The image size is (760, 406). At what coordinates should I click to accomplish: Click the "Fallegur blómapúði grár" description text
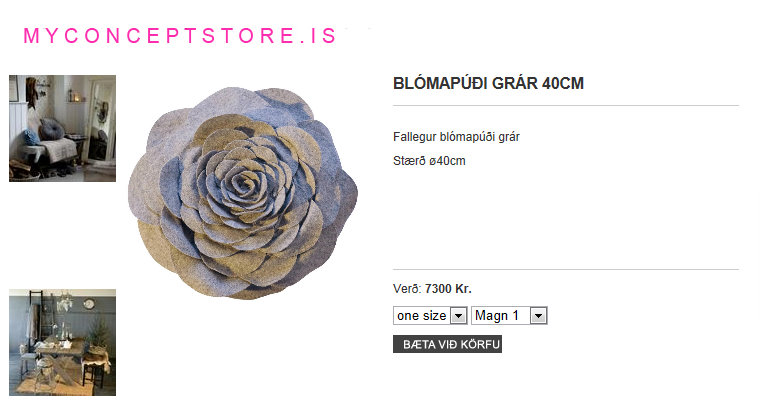(456, 137)
